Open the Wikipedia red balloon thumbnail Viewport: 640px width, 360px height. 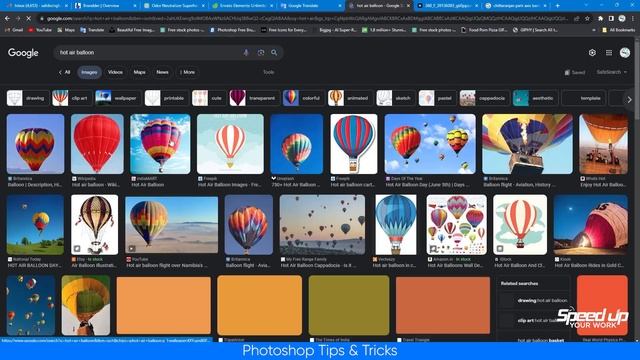97,144
